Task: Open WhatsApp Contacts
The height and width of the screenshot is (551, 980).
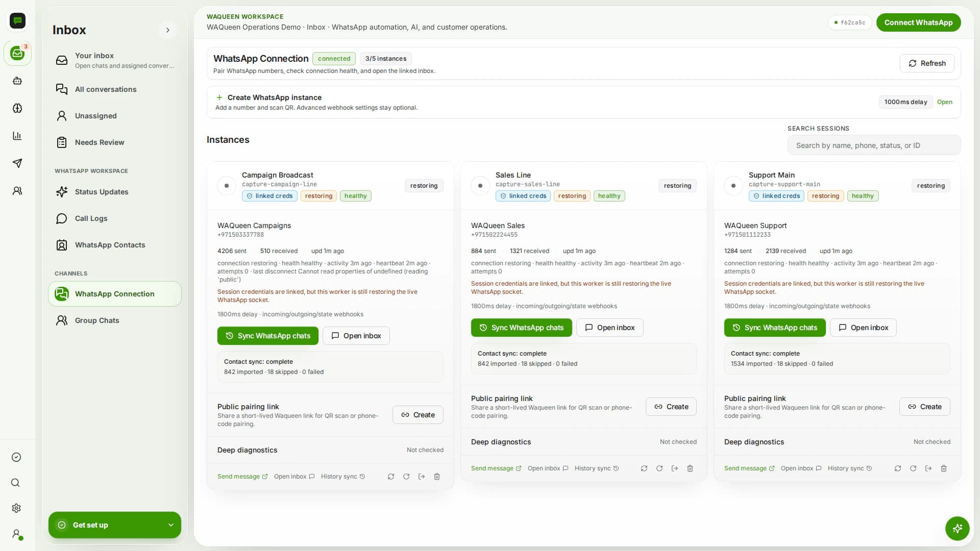Action: pyautogui.click(x=115, y=245)
